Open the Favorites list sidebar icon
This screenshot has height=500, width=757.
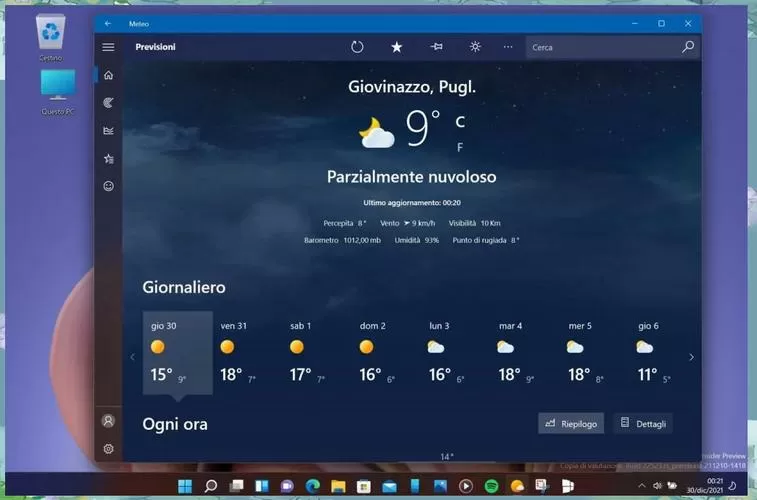tap(109, 159)
